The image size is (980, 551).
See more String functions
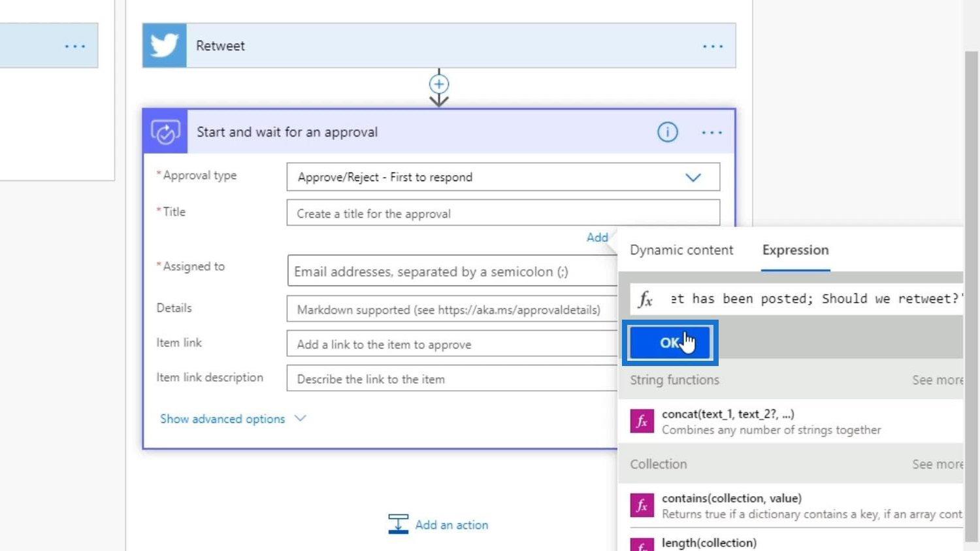937,380
